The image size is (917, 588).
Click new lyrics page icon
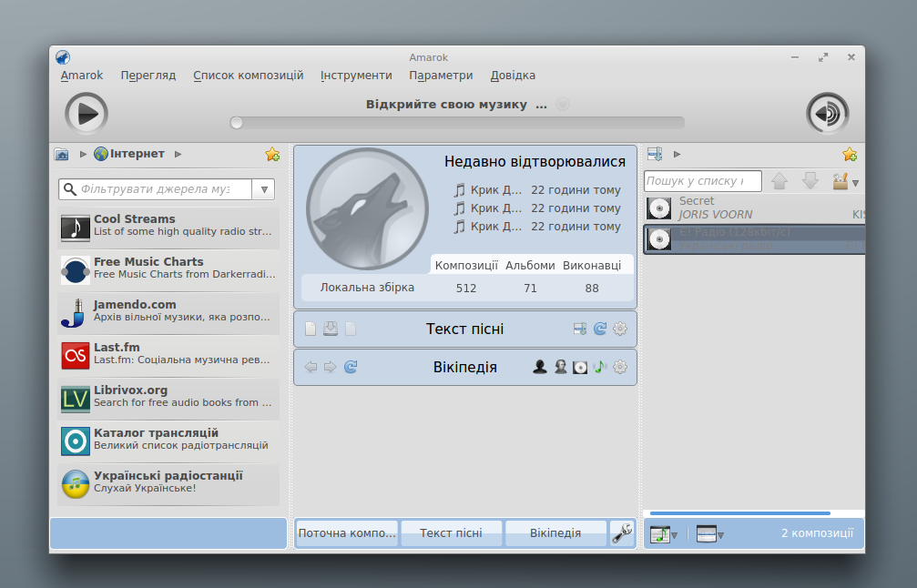pos(311,329)
